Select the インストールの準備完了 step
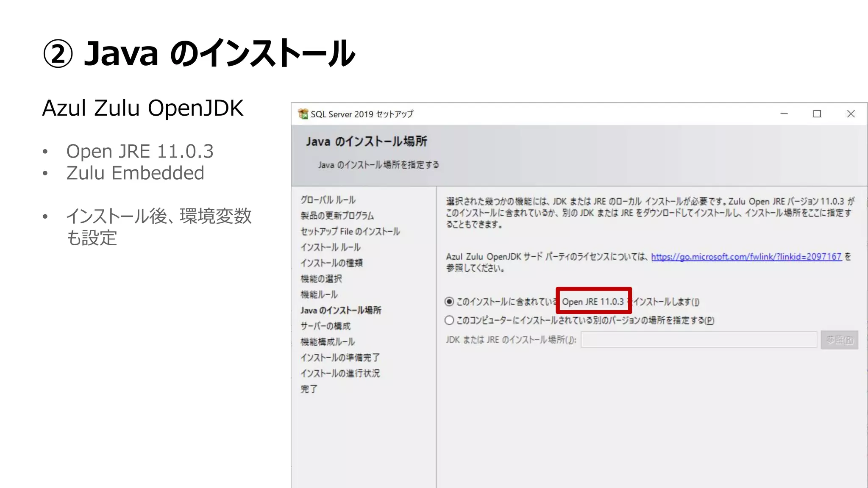The width and height of the screenshot is (868, 488). coord(340,358)
